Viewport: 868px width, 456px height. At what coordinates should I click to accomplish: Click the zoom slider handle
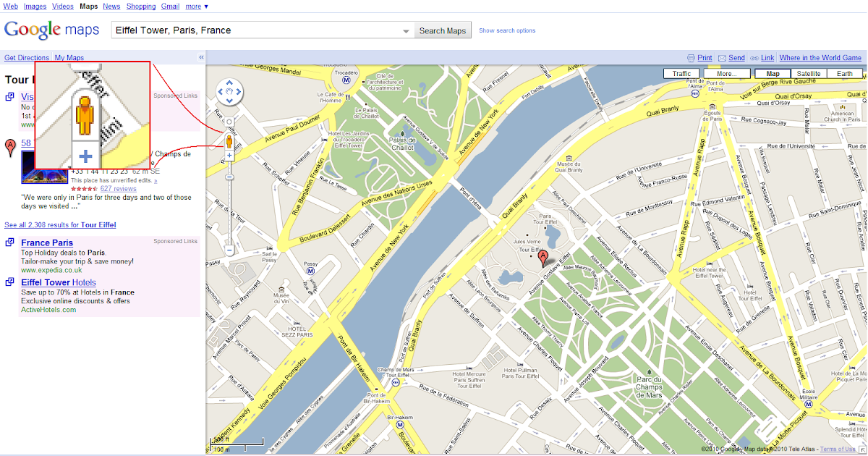click(x=229, y=177)
